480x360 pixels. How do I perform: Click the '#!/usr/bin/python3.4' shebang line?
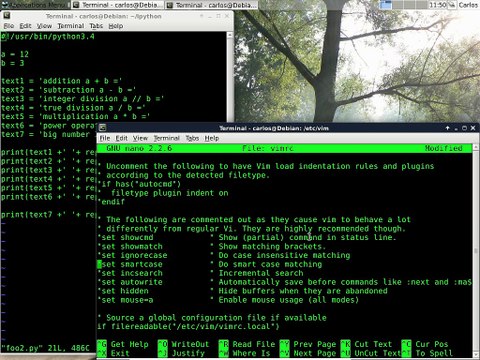point(48,37)
